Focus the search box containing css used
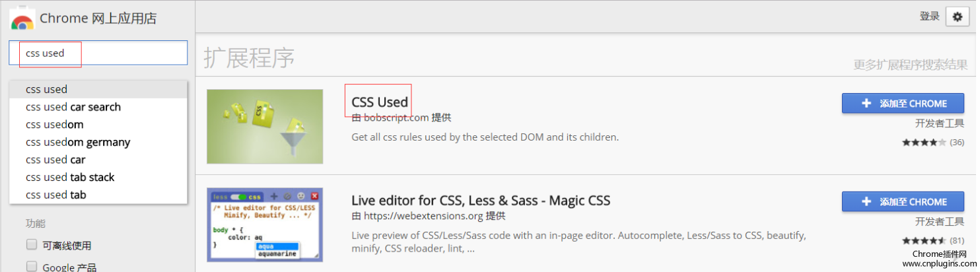Viewport: 980px width, 272px height. [x=98, y=53]
